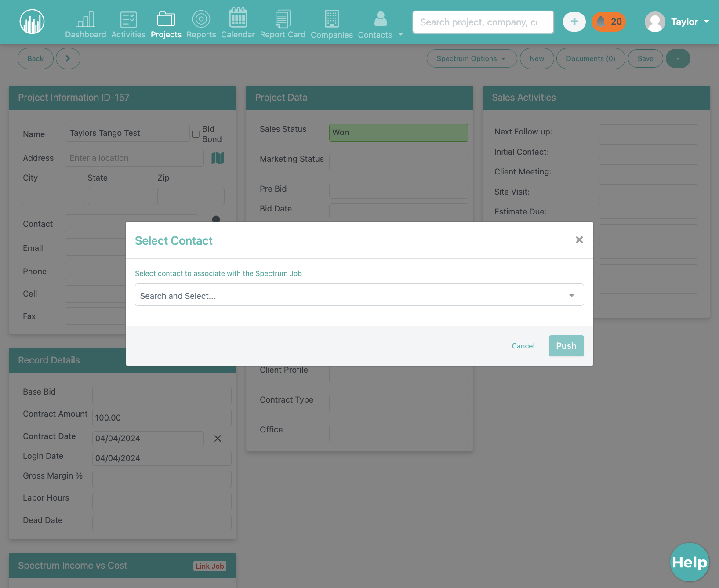Open the Reports target icon
Image resolution: width=719 pixels, height=588 pixels.
click(x=201, y=19)
